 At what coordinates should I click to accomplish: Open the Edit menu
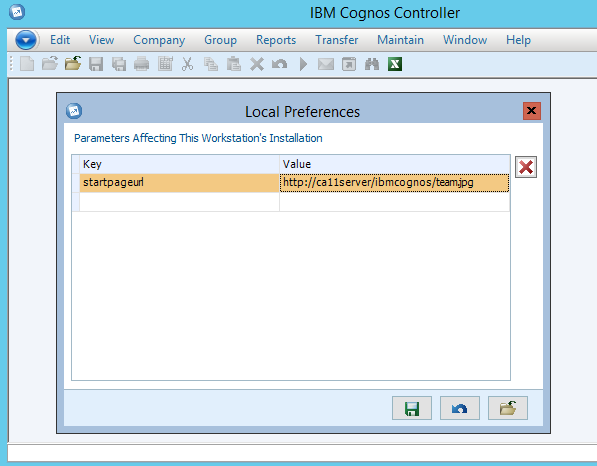pos(60,40)
